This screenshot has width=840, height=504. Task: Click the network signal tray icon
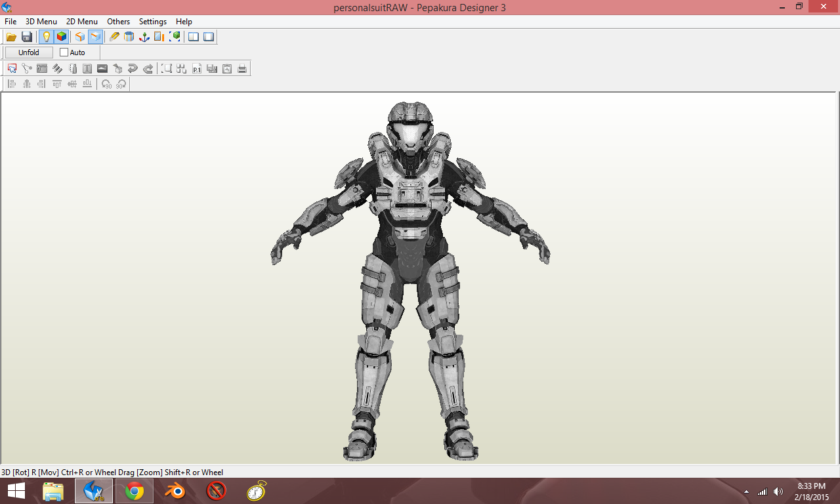pyautogui.click(x=763, y=492)
